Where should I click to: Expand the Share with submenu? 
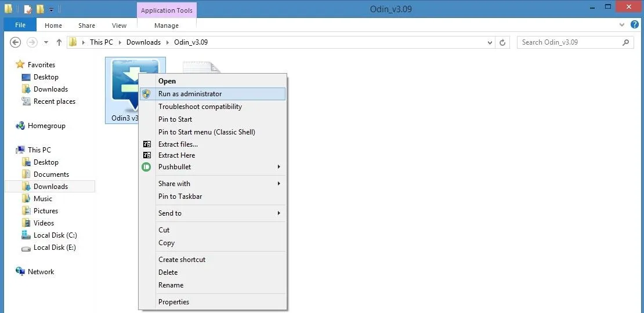[x=212, y=184]
